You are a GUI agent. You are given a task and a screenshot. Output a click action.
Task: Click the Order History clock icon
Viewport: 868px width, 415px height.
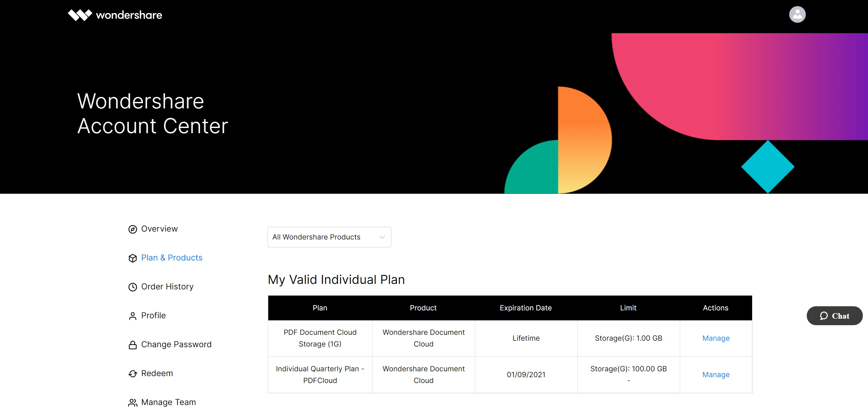point(133,287)
